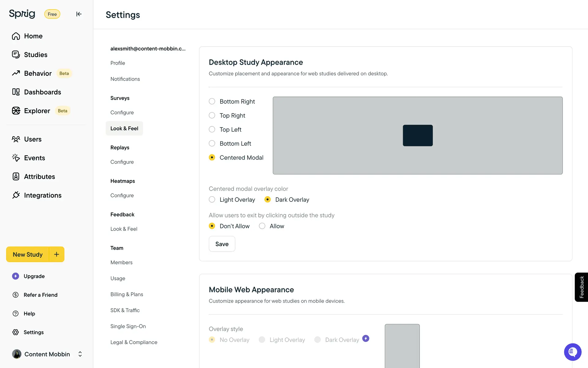588x368 pixels.
Task: Open the vertical Feedback side tab
Action: click(581, 287)
